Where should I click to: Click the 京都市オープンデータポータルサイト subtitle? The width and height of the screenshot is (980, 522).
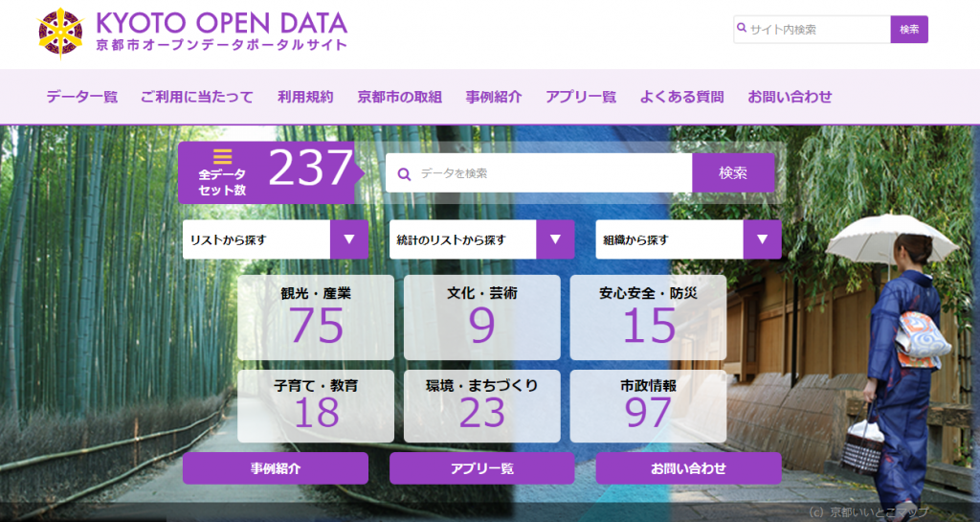[x=221, y=46]
